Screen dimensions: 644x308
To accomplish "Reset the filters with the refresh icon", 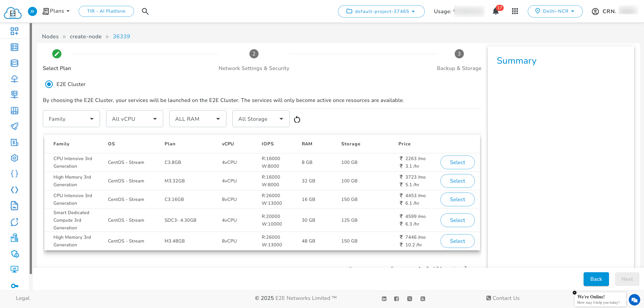I will tap(297, 119).
